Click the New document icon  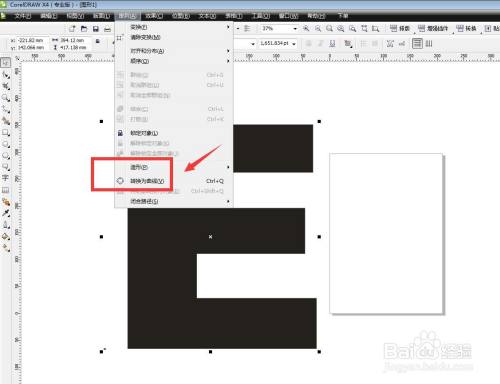click(72, 29)
